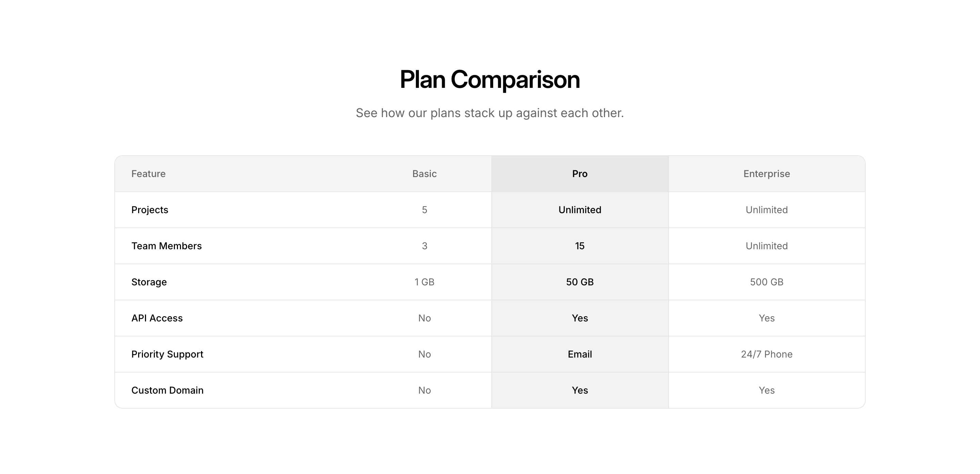
Task: Select the Pro plan's 15 team members cell
Action: pyautogui.click(x=579, y=246)
